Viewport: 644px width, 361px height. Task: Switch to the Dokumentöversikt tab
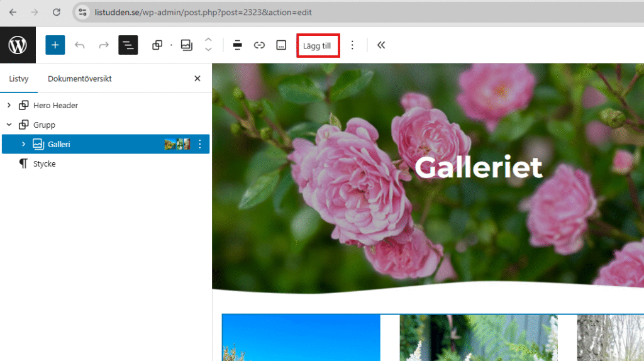(x=80, y=79)
